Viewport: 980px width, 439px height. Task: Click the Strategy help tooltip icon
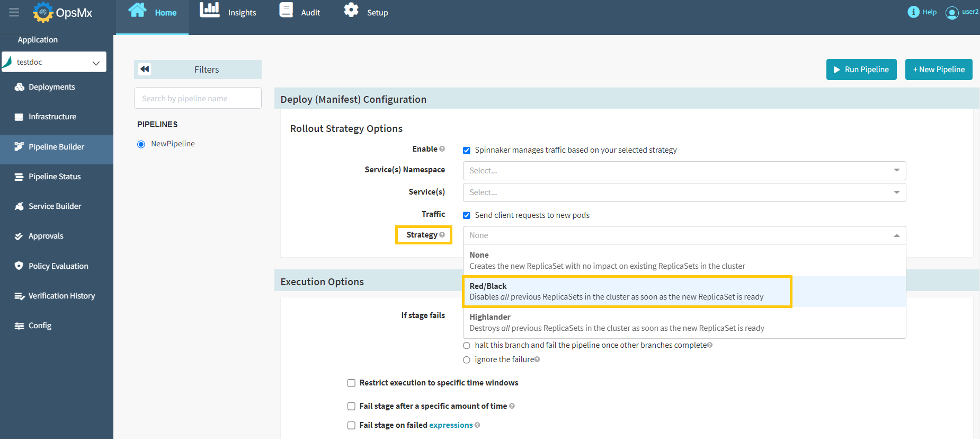coord(442,235)
